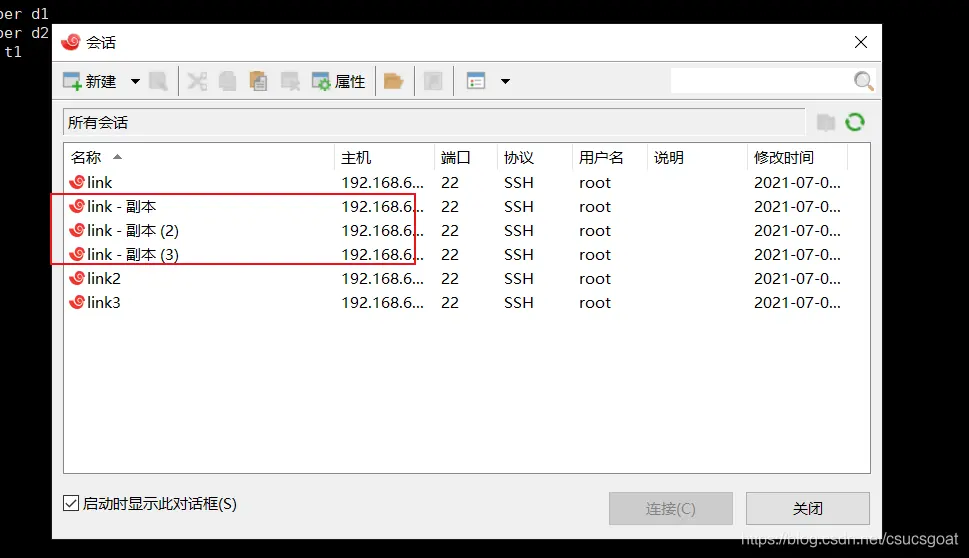This screenshot has height=558, width=969.
Task: Click the open folder toolbar icon
Action: pyautogui.click(x=393, y=82)
